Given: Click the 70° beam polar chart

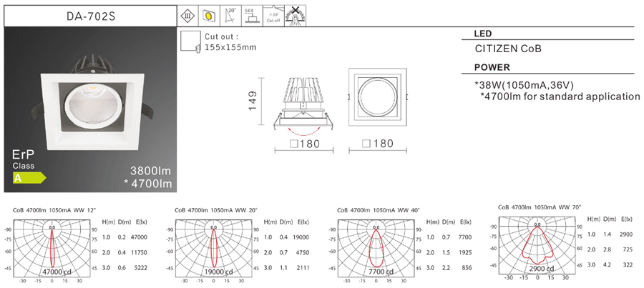Looking at the screenshot, I should [540, 244].
